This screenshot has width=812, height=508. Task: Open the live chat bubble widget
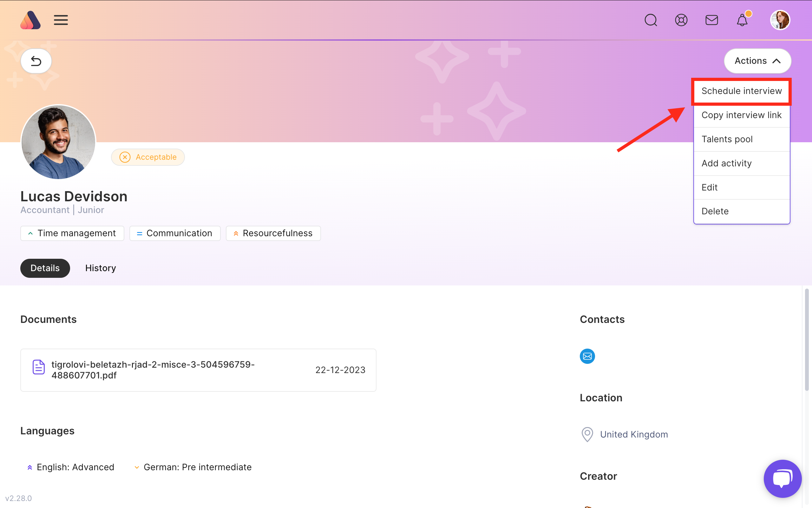click(783, 478)
